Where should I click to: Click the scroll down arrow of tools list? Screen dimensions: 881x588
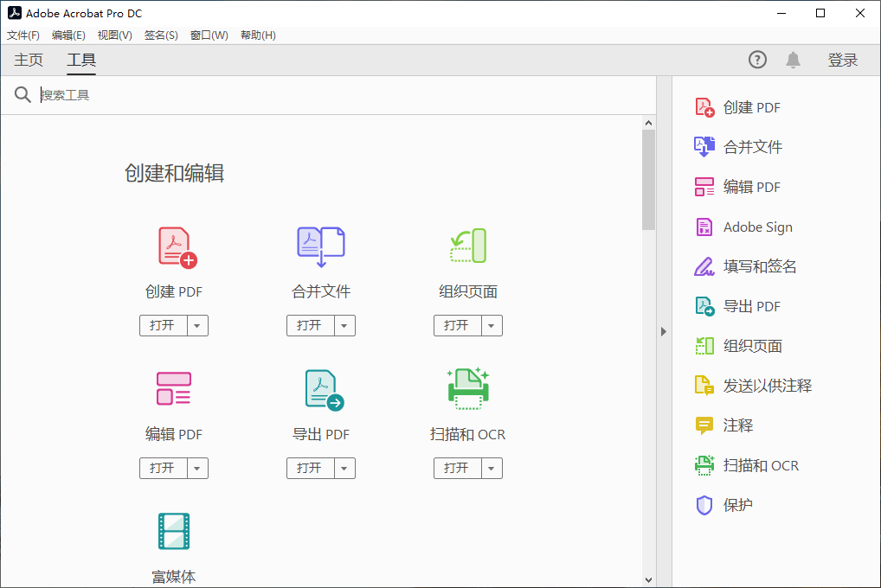pos(648,580)
